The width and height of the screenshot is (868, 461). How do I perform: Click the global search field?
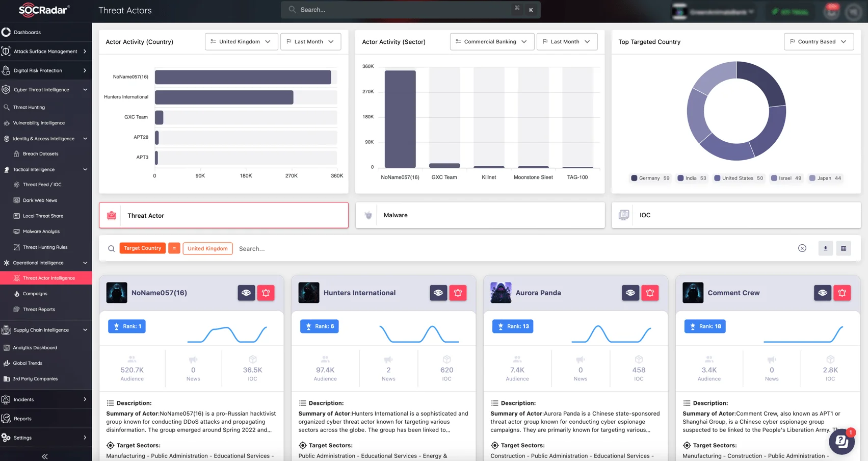pos(411,10)
